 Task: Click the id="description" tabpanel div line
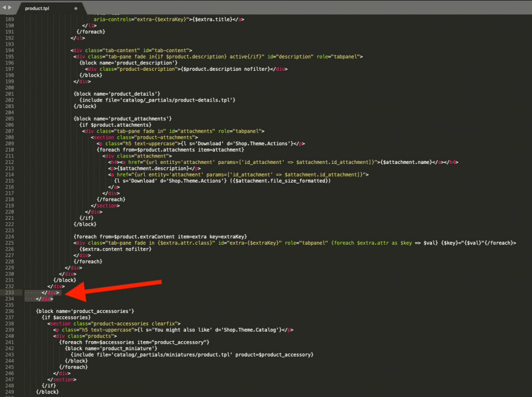[218, 56]
